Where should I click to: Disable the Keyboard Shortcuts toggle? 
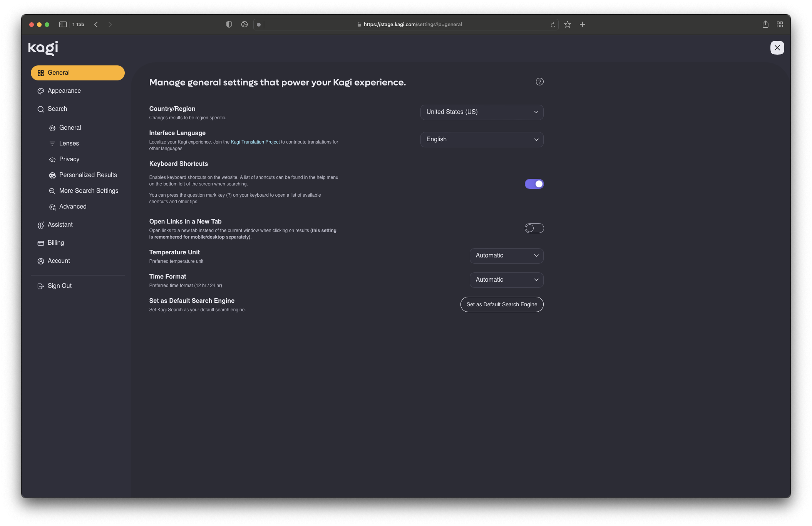534,184
